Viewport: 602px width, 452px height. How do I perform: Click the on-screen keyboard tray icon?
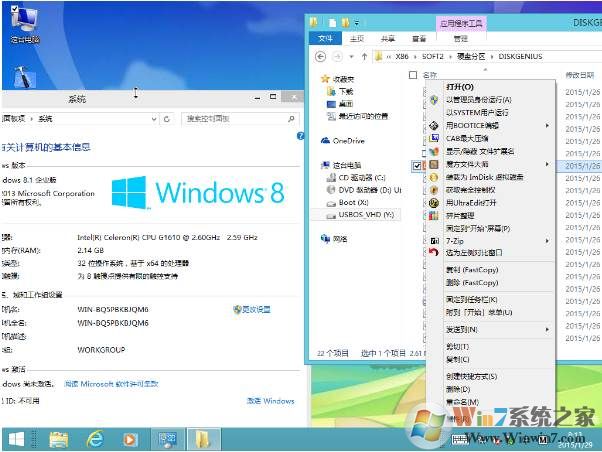pos(458,439)
